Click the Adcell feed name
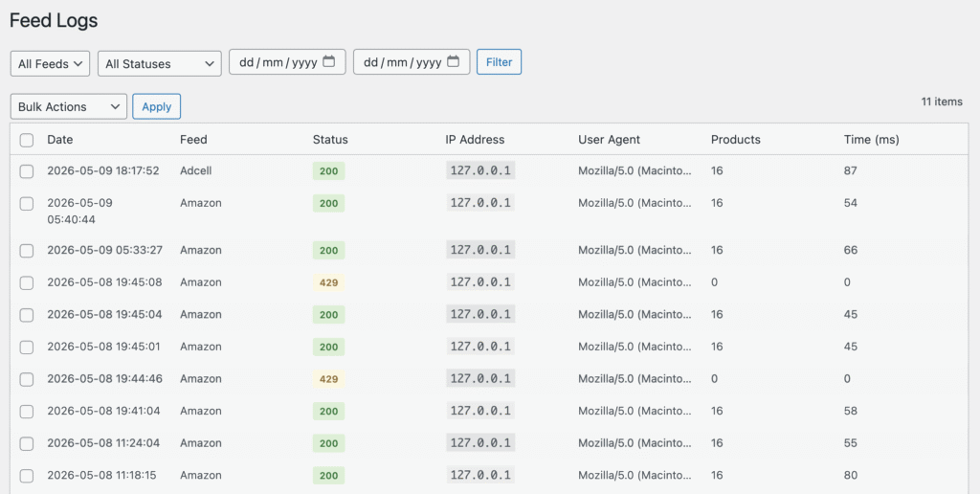Image resolution: width=980 pixels, height=494 pixels. (x=195, y=170)
